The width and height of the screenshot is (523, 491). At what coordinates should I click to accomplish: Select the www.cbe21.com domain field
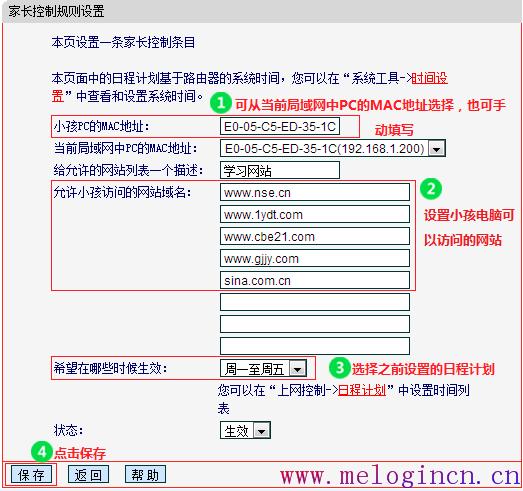pos(315,236)
